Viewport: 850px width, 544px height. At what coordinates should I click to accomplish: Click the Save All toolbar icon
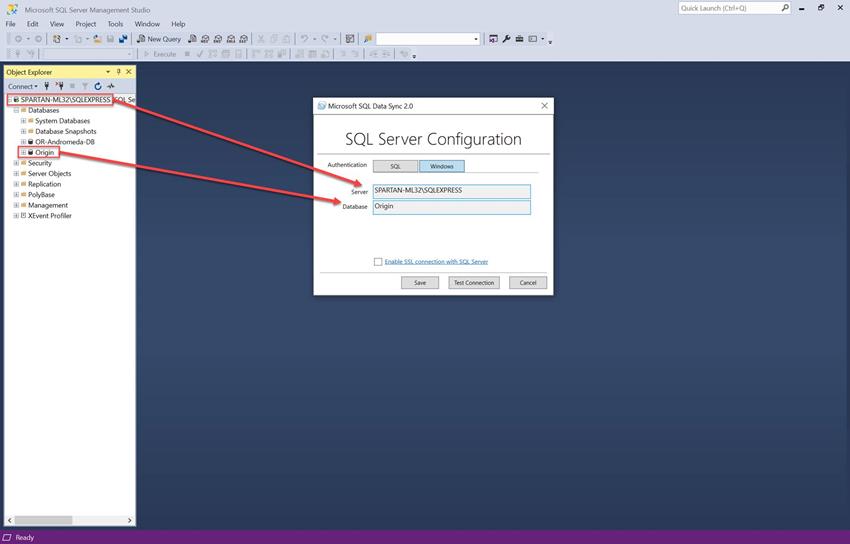pos(123,39)
